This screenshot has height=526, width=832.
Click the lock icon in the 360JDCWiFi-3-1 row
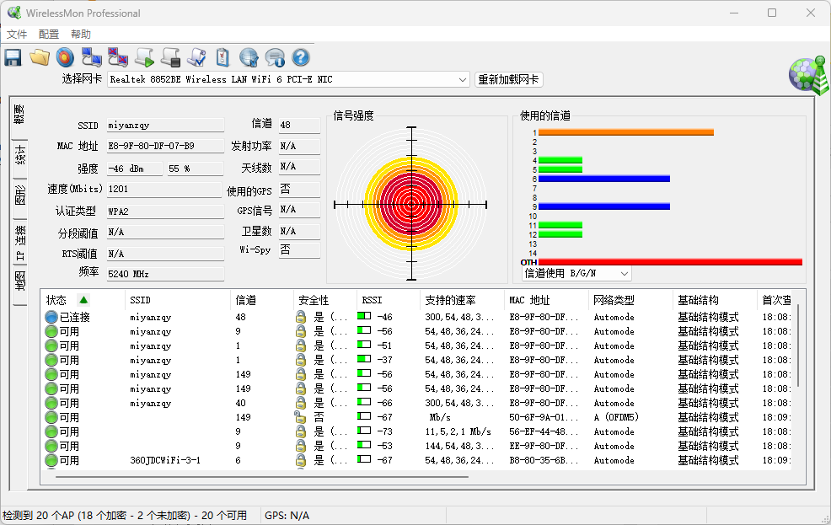coord(300,460)
